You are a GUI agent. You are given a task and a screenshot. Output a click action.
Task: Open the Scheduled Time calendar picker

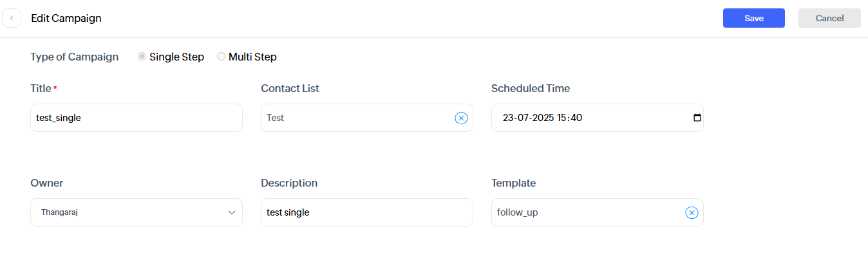pyautogui.click(x=697, y=118)
